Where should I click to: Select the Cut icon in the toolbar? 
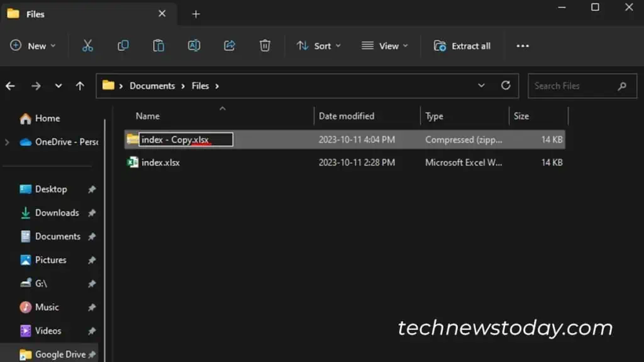(87, 45)
